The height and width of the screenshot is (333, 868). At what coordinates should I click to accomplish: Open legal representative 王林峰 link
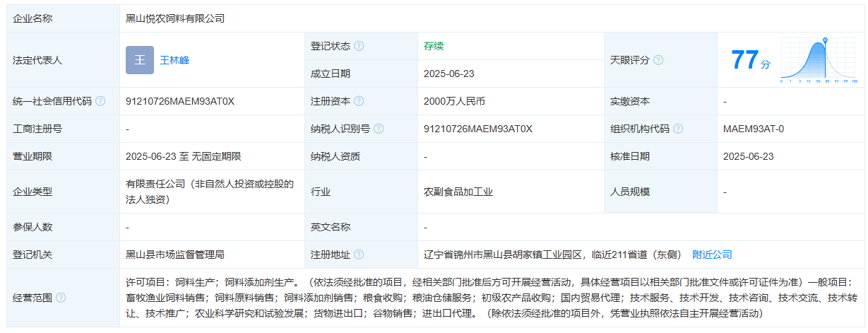coord(174,60)
